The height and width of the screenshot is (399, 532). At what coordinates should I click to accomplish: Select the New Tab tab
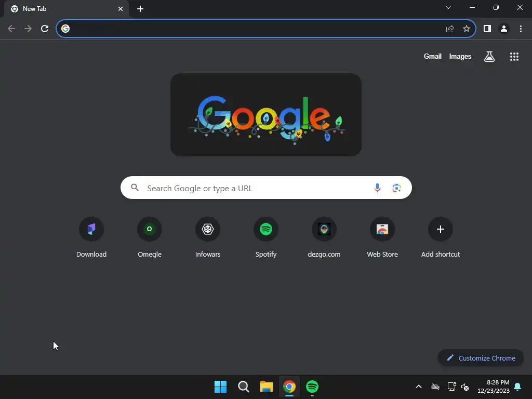66,9
